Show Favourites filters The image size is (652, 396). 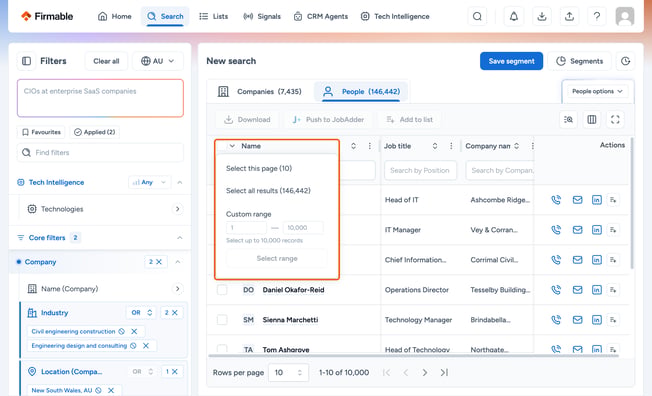41,132
